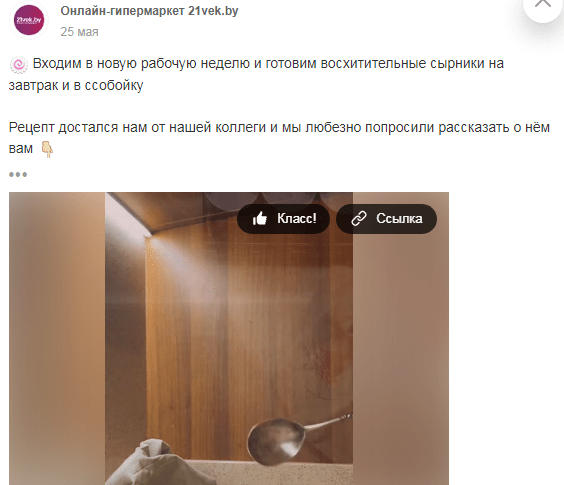Click the pink swirl emoji in post

point(18,65)
